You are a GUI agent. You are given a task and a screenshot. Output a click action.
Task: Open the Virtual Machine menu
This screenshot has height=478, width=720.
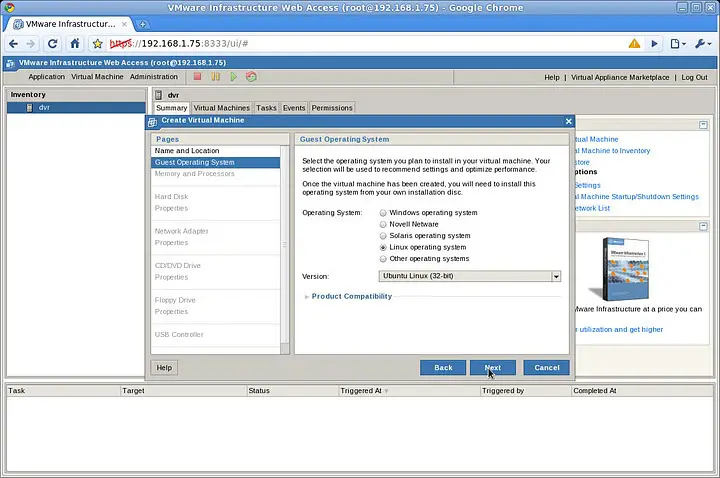(x=97, y=77)
